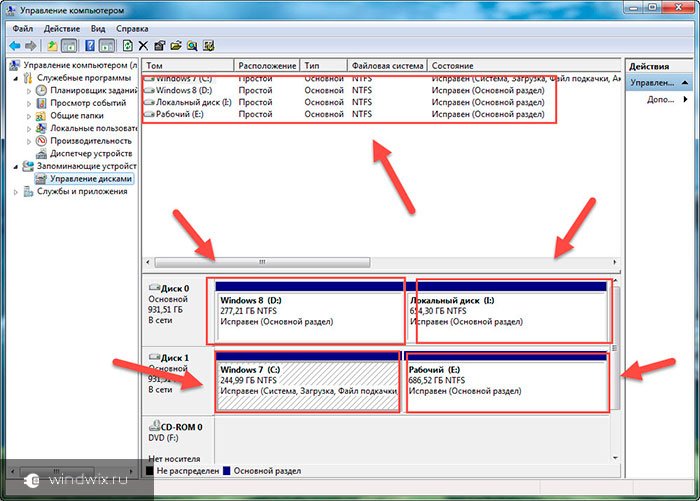Expand the Планировщик заданий node
The image size is (700, 501).
[x=29, y=91]
